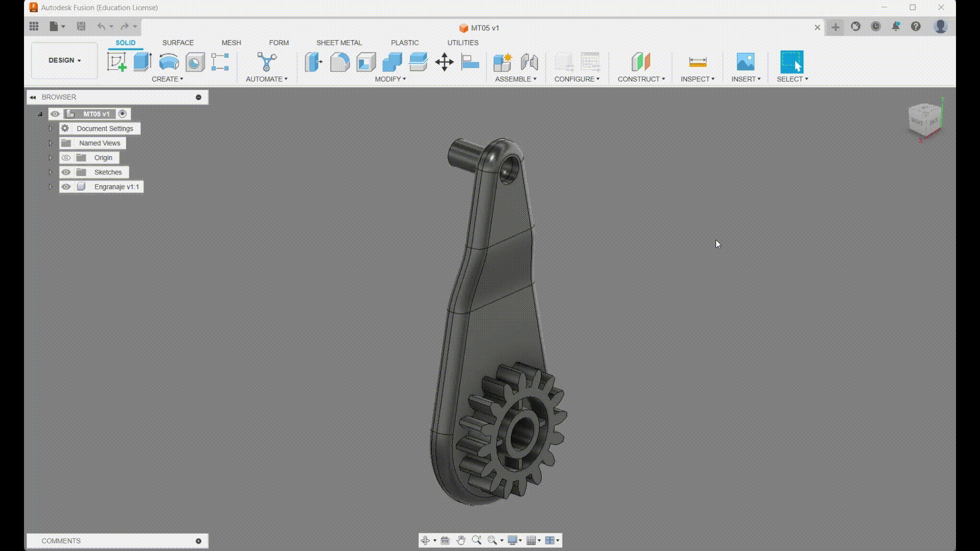The height and width of the screenshot is (551, 980).
Task: Expand Engranaje v1:1 tree node
Action: 51,187
